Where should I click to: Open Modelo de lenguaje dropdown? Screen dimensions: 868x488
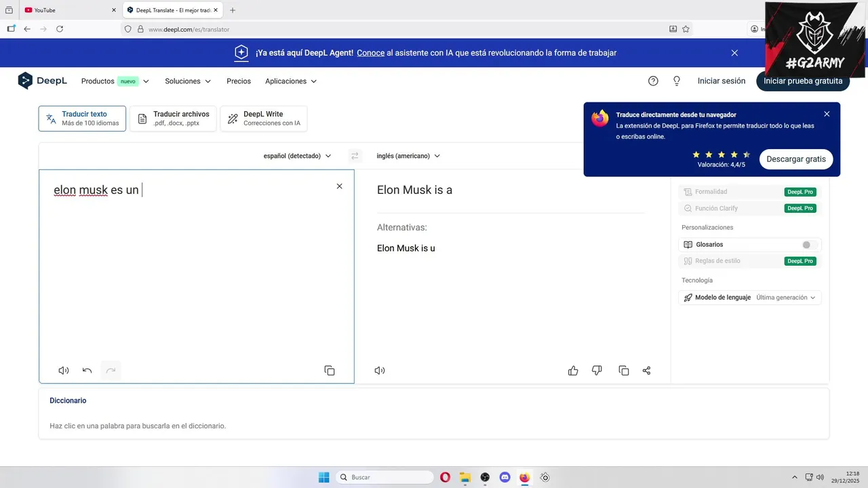(x=750, y=298)
